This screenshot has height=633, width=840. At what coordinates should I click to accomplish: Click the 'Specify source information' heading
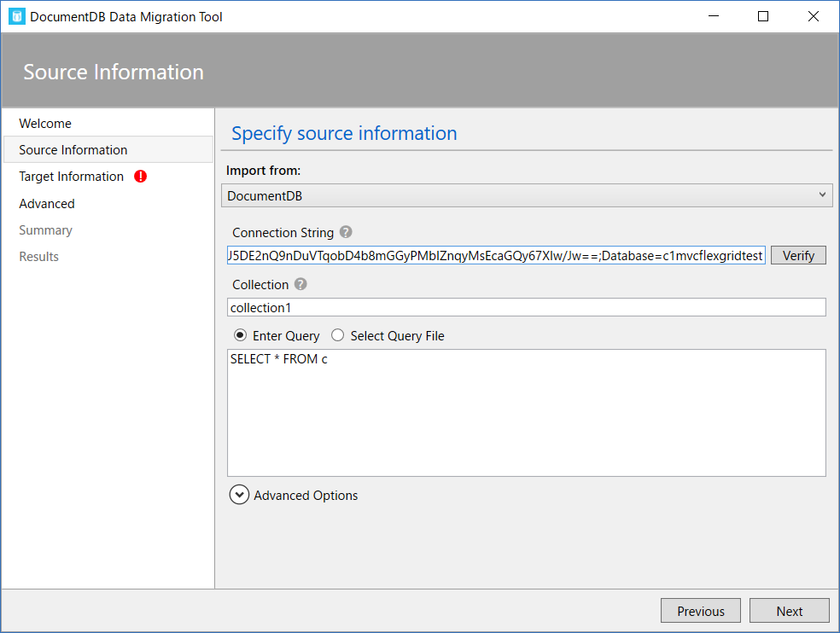[x=344, y=133]
